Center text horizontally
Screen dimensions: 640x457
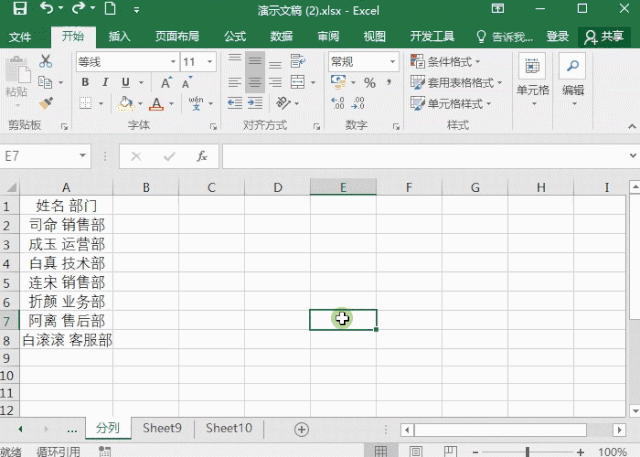(255, 83)
